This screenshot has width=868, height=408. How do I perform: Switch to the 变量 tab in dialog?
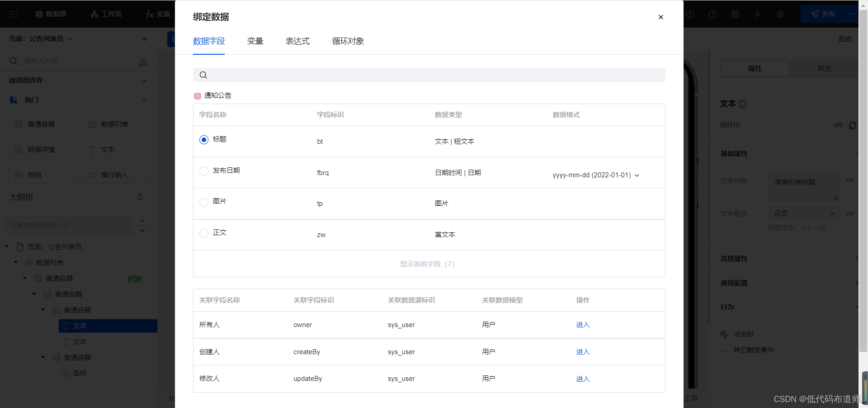[x=255, y=41]
